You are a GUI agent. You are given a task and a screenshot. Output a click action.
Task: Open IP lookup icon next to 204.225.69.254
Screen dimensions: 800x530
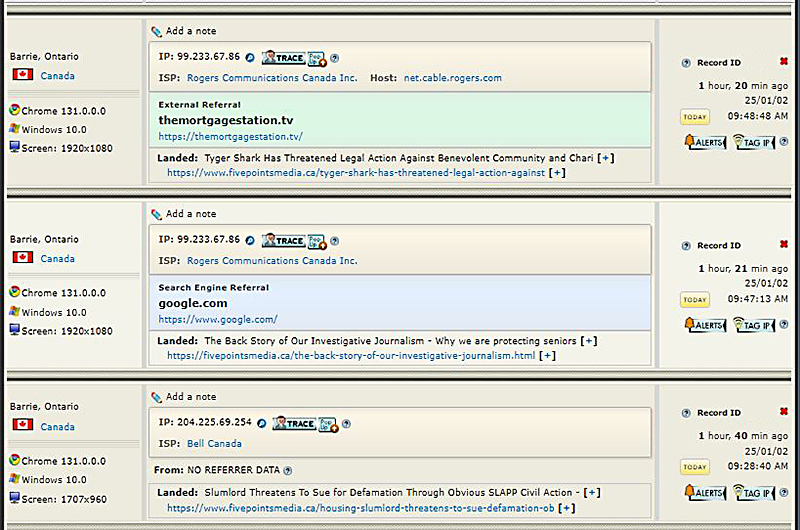click(x=262, y=423)
